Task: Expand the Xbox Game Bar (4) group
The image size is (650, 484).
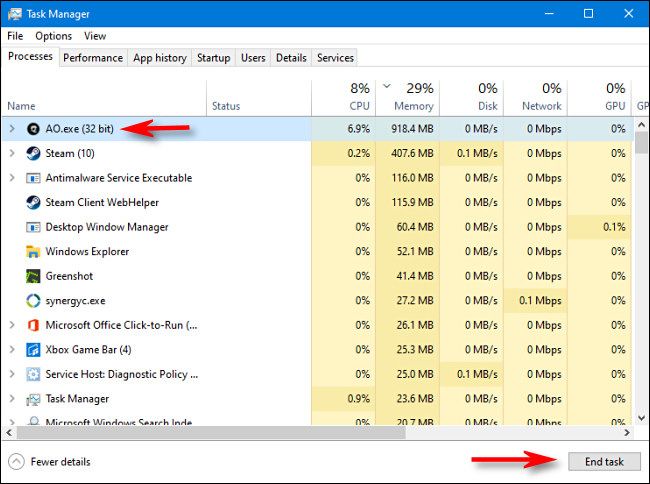Action: (12, 350)
